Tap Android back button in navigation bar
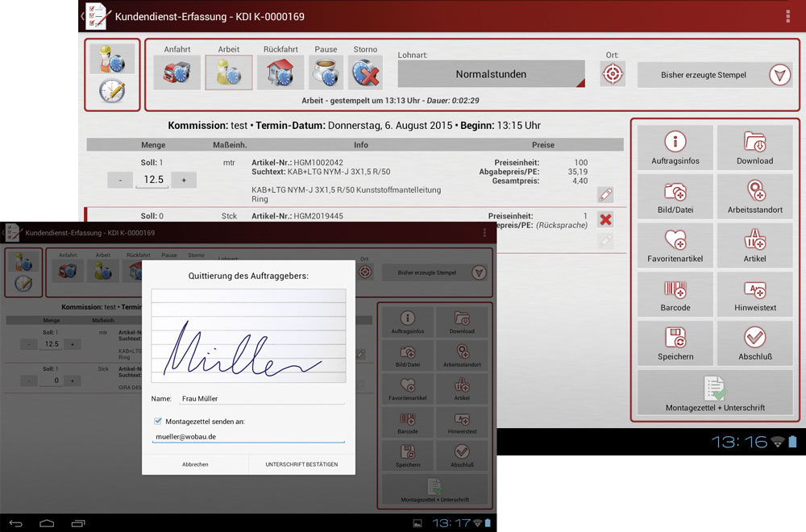 pos(16,523)
